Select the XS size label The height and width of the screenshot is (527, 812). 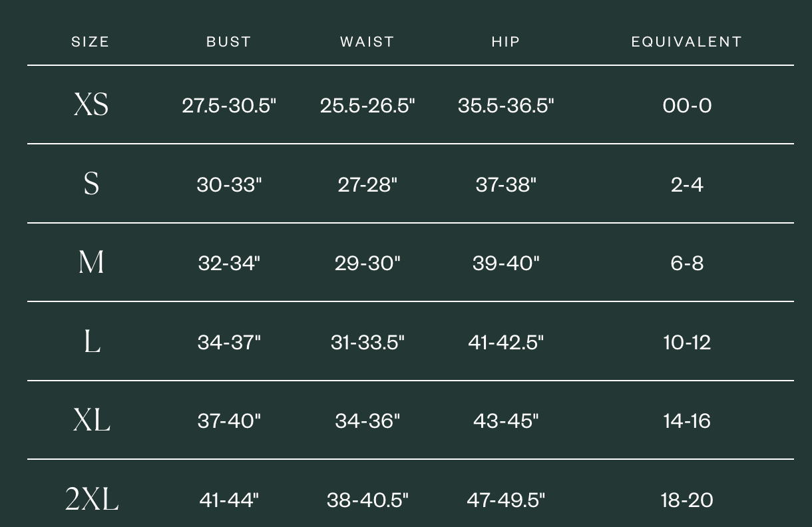[x=91, y=104]
